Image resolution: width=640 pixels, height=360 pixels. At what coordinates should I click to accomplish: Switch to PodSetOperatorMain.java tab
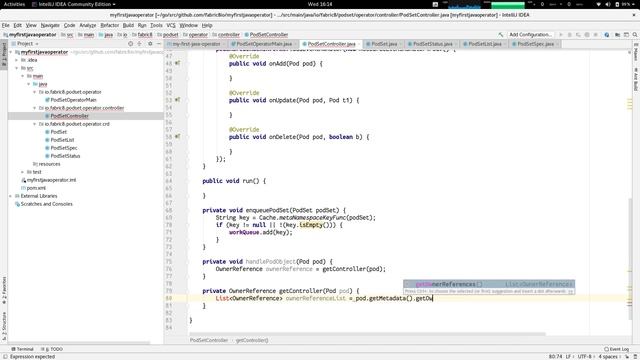point(263,44)
